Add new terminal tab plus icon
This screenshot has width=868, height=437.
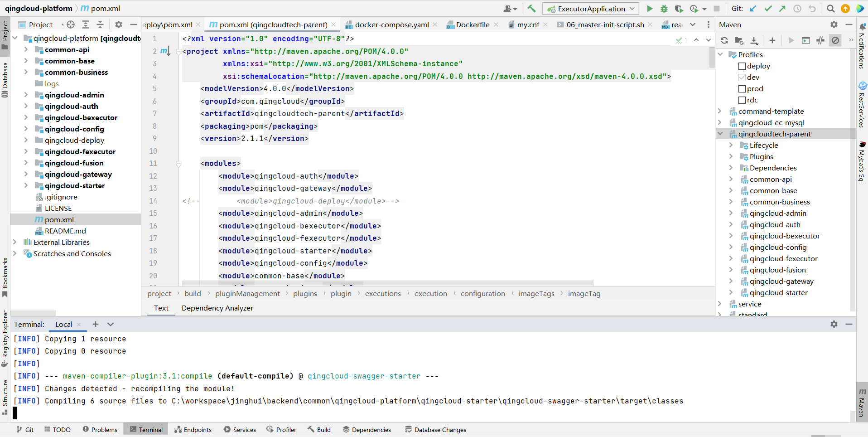click(95, 324)
